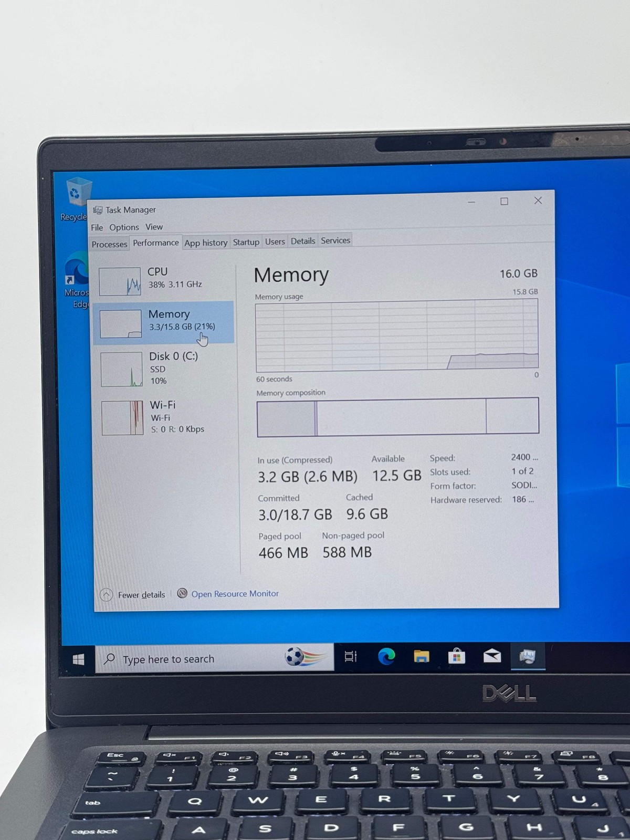Viewport: 630px width, 840px height.
Task: Open the File menu
Action: coord(97,227)
